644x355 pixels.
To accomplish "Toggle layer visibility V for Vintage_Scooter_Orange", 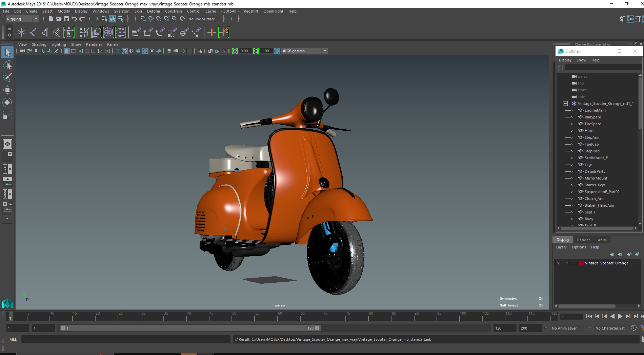I will pyautogui.click(x=559, y=263).
